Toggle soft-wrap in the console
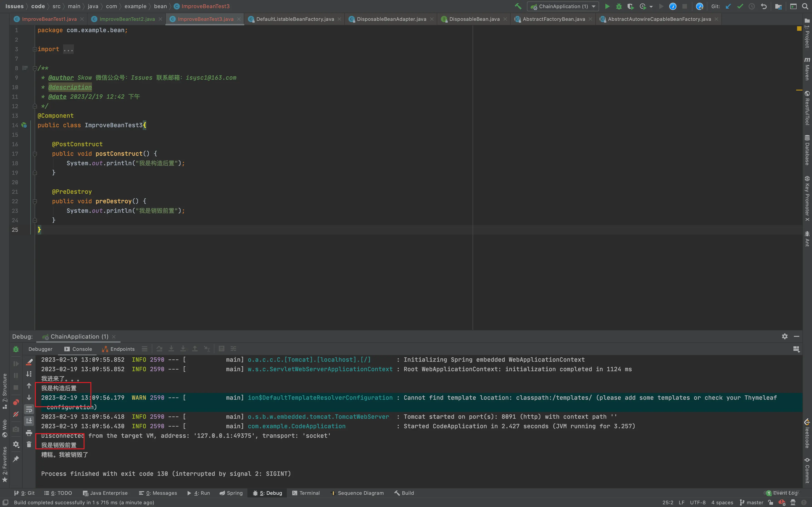 pyautogui.click(x=29, y=409)
